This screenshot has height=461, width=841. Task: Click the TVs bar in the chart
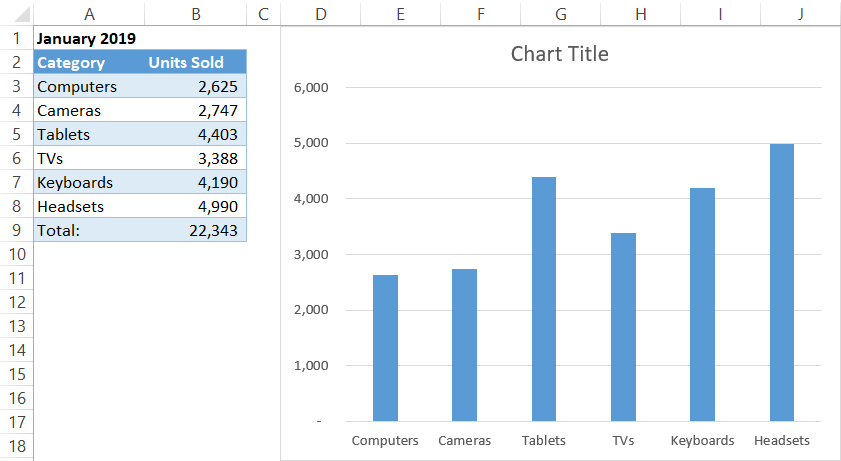coord(623,327)
